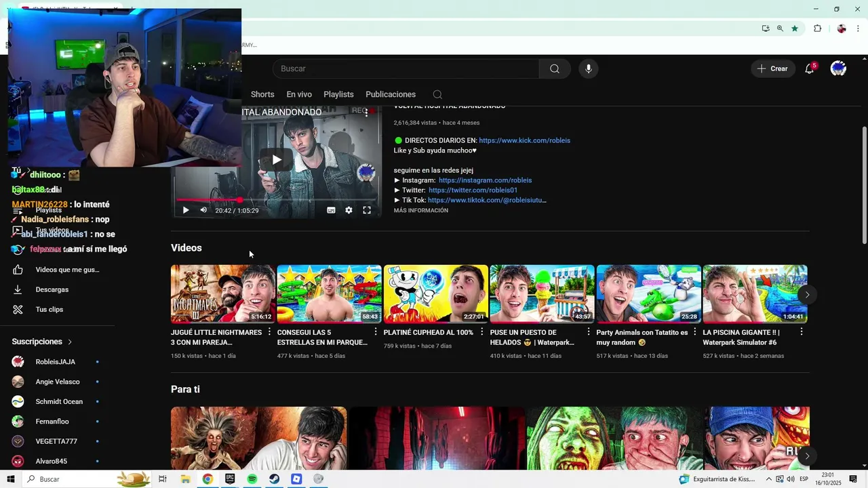Open the Party Animals video thumbnail
Image resolution: width=868 pixels, height=488 pixels.
[x=649, y=293]
